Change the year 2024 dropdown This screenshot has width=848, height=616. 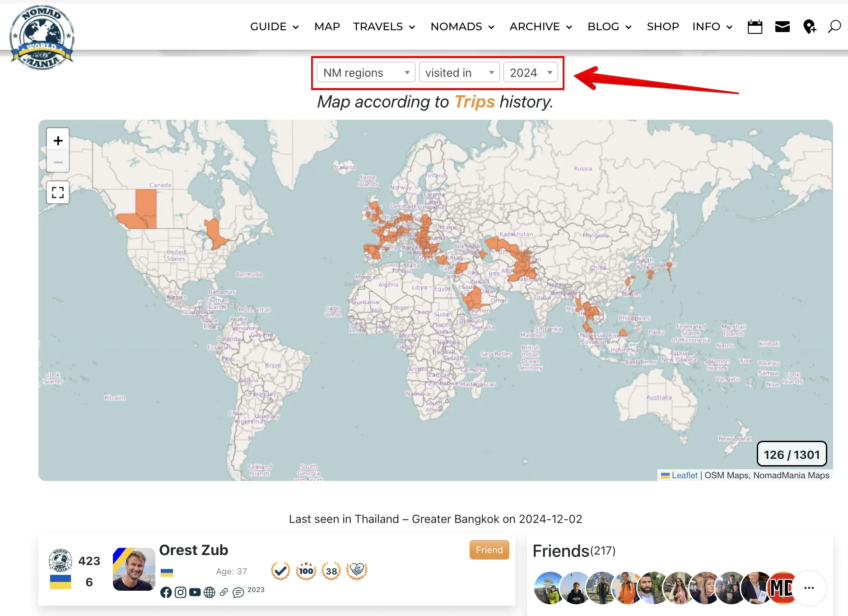(530, 73)
